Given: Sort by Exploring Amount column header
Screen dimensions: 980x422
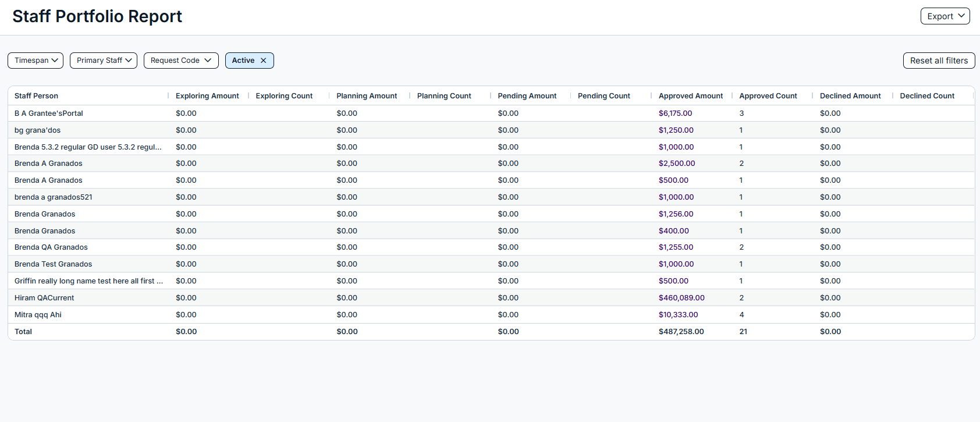Looking at the screenshot, I should tap(207, 96).
